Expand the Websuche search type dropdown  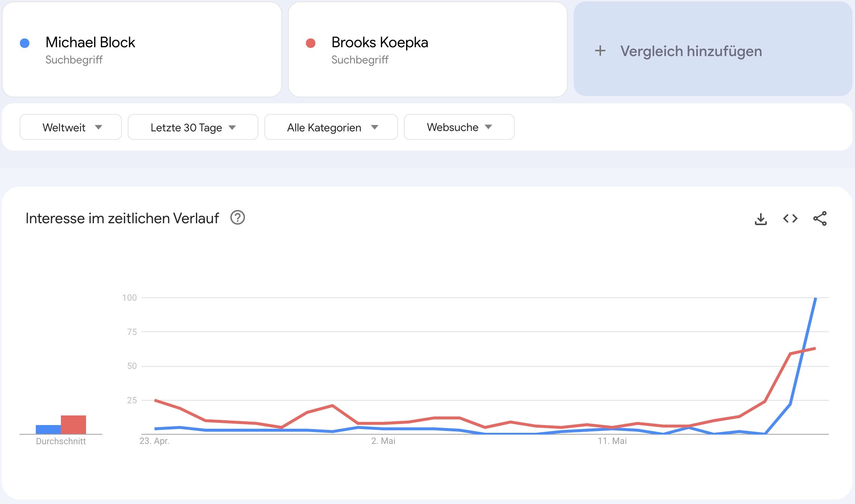(x=459, y=127)
